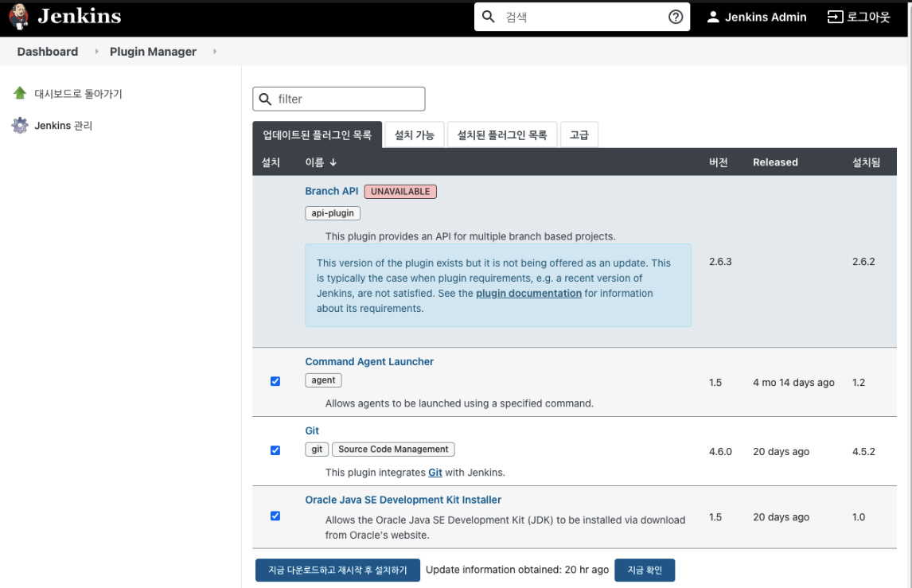Switch to the 설치된 플러그인 목록 tab

(x=502, y=135)
